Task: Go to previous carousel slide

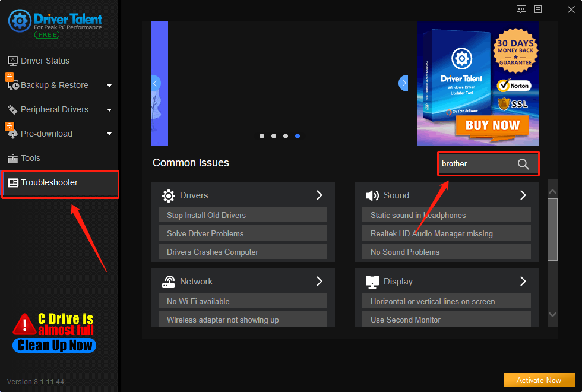Action: (x=156, y=83)
